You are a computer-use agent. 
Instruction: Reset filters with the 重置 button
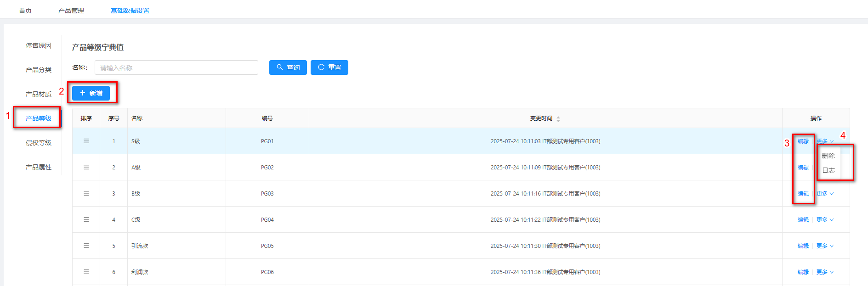click(x=329, y=67)
